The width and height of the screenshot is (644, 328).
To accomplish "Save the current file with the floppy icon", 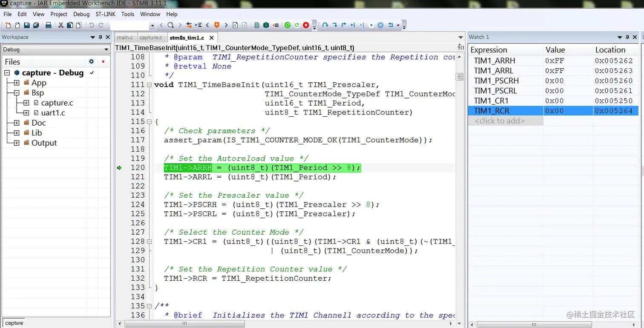I will pos(27,26).
